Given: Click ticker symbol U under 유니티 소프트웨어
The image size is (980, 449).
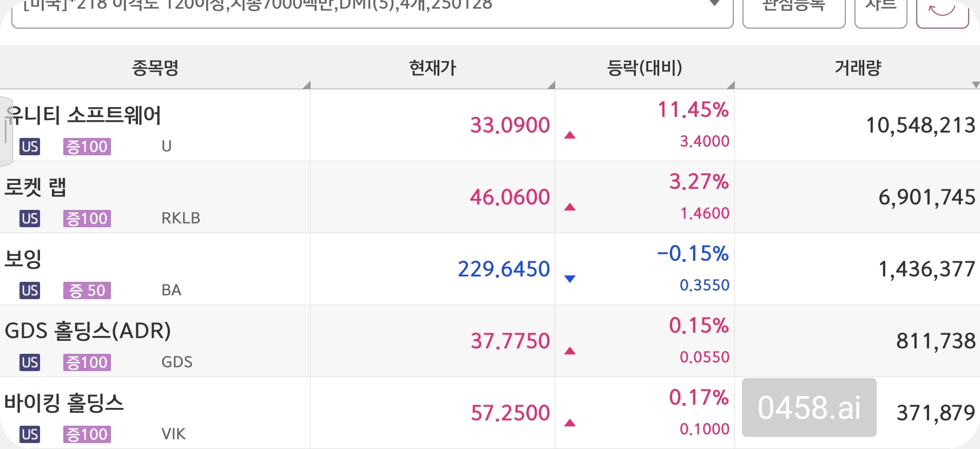Looking at the screenshot, I should point(167,146).
